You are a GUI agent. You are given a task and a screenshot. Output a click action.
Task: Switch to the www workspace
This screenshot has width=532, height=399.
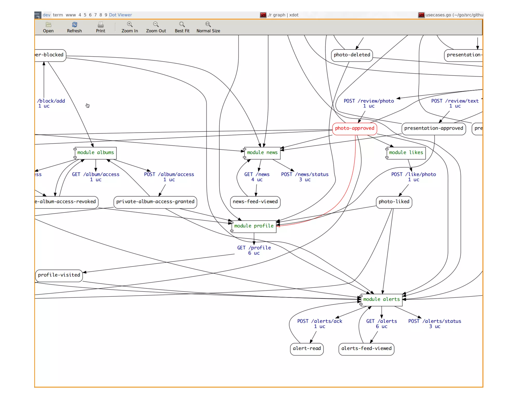pyautogui.click(x=71, y=15)
